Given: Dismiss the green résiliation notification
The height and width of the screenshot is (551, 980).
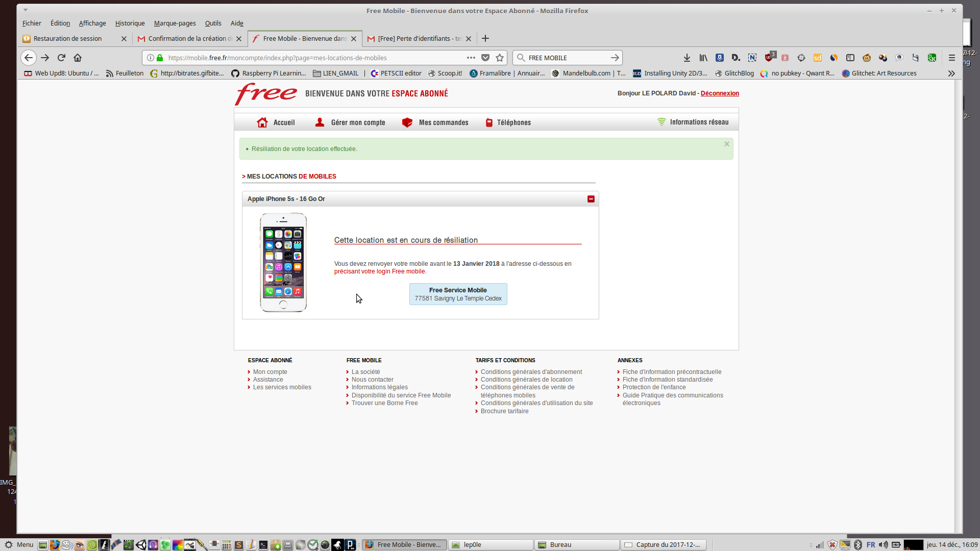Looking at the screenshot, I should tap(726, 144).
